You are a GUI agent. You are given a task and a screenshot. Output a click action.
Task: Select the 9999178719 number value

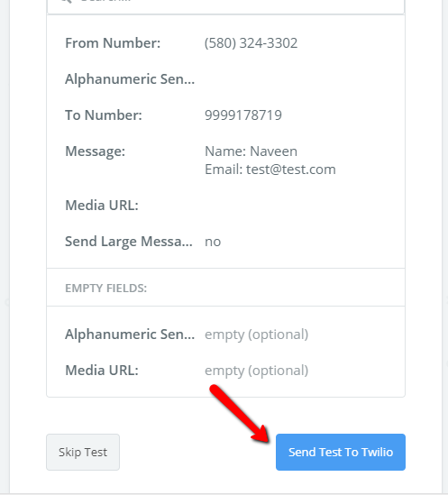243,115
